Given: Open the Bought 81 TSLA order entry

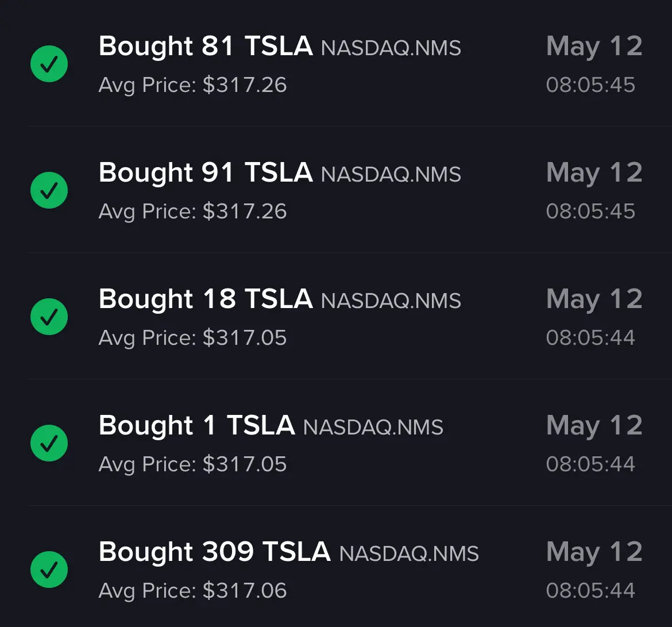Looking at the screenshot, I should [x=336, y=63].
